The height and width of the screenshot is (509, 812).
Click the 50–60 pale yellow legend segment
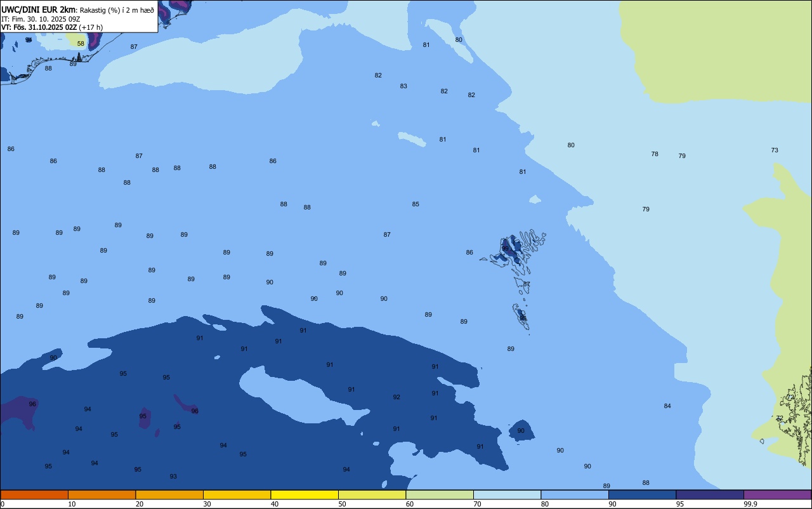(372, 494)
